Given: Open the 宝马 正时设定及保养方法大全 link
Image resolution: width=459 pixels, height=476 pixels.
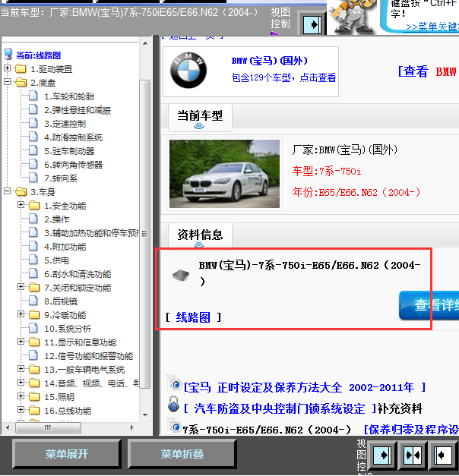Looking at the screenshot, I should pos(305,387).
